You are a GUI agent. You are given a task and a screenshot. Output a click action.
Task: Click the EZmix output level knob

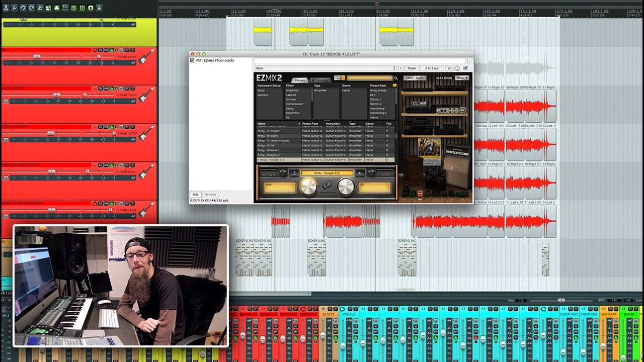tap(371, 172)
